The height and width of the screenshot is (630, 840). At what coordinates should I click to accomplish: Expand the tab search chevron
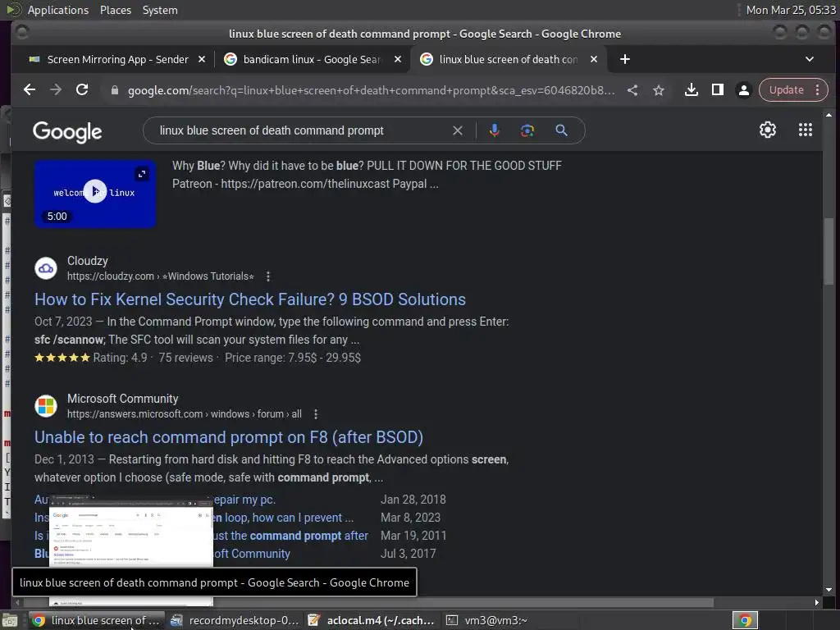(x=810, y=59)
